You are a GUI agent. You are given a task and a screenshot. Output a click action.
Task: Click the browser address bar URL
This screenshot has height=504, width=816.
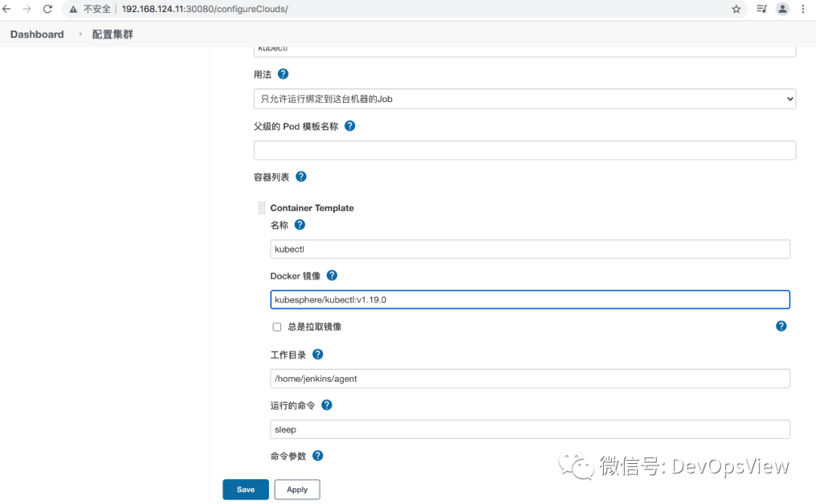[205, 9]
